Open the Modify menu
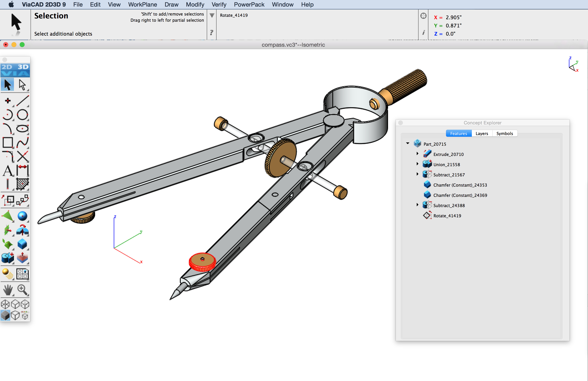 tap(195, 5)
